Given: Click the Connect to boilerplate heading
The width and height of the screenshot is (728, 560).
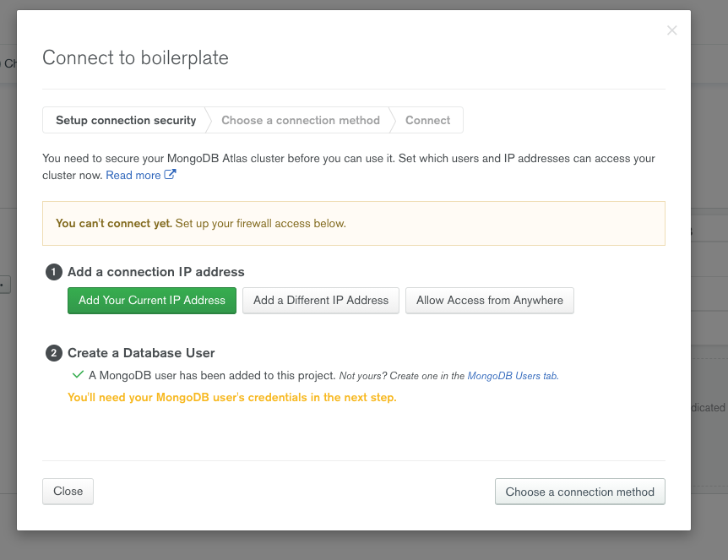Looking at the screenshot, I should coord(136,58).
